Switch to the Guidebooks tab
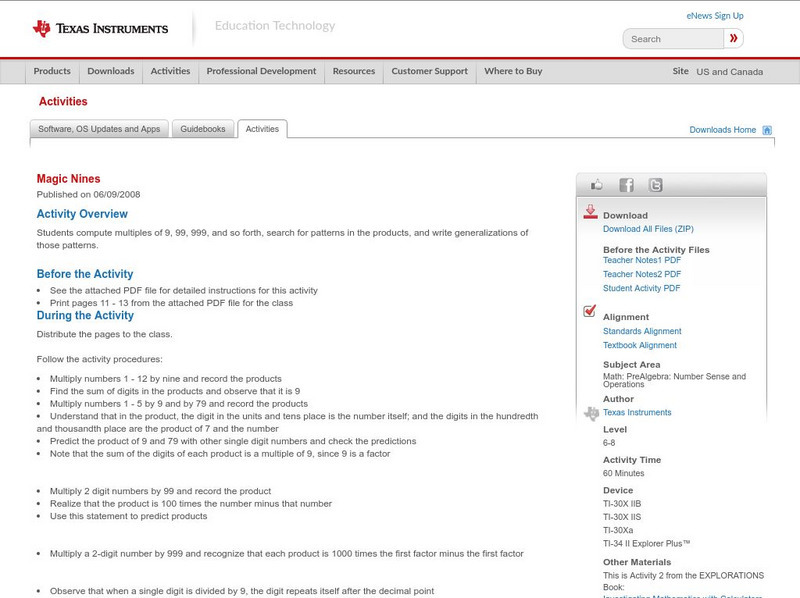Screen dimensions: 800x598 pos(203,129)
